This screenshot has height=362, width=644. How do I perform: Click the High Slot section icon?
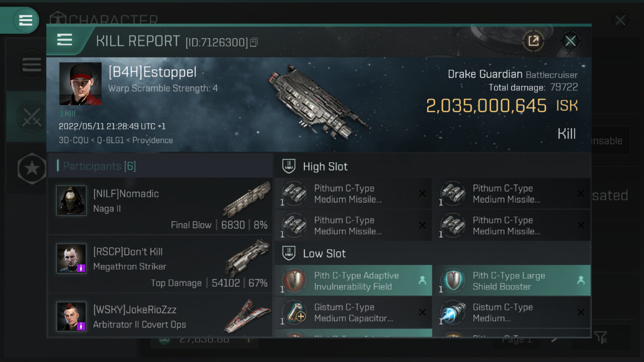(289, 166)
